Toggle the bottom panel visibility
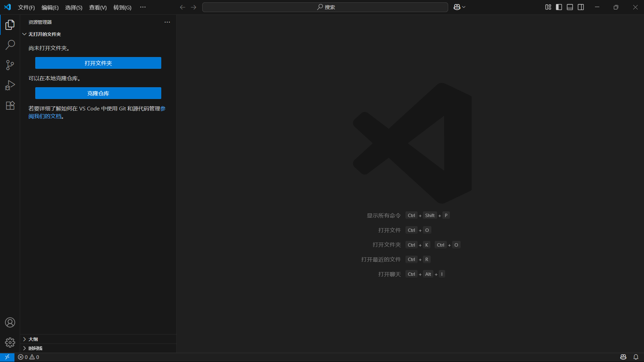This screenshot has width=644, height=362. coord(570,7)
